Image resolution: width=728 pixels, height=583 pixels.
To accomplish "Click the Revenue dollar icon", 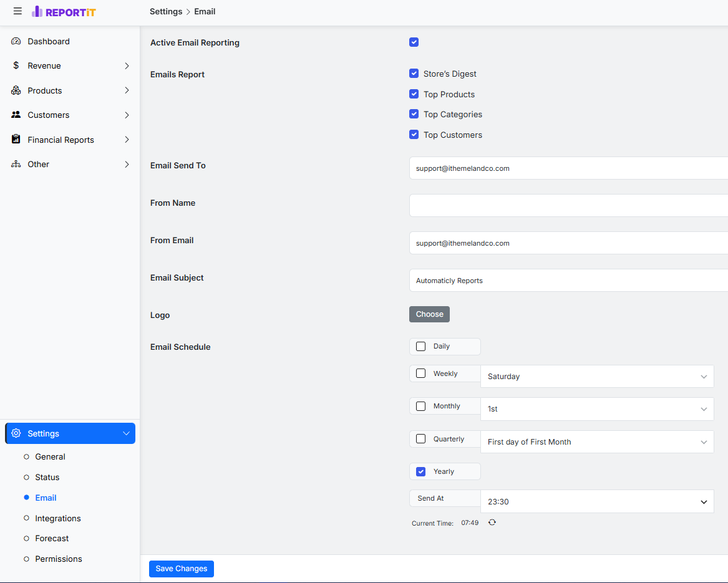I will pyautogui.click(x=16, y=65).
